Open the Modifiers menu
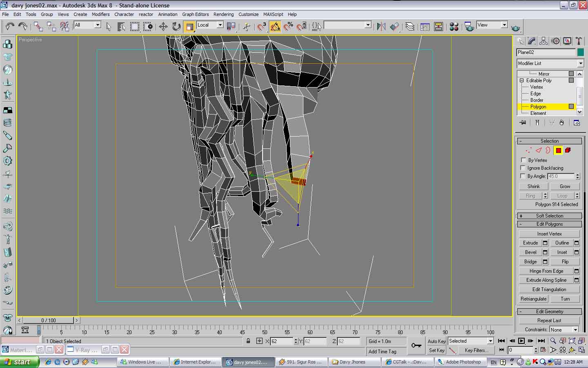 tap(100, 14)
